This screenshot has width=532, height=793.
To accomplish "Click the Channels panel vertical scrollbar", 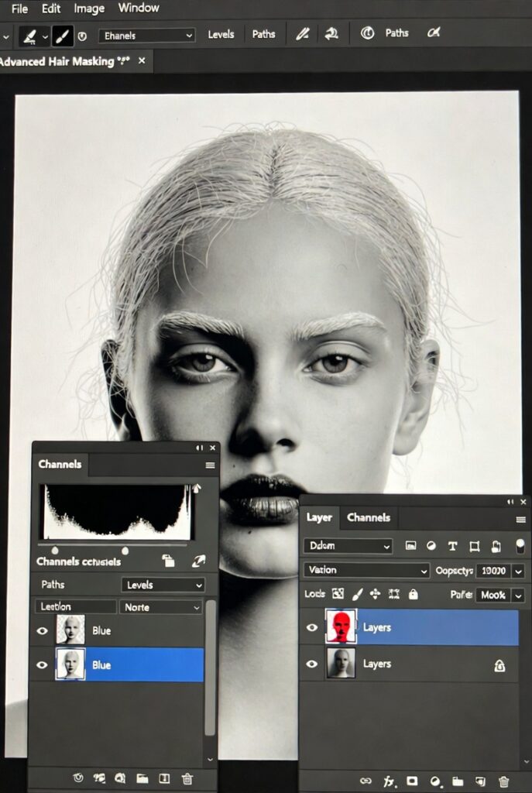I will coord(211,668).
